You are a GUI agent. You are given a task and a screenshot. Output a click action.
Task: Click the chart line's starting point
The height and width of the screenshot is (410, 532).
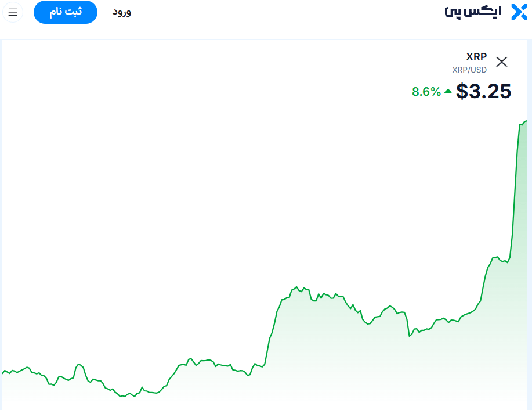point(3,373)
